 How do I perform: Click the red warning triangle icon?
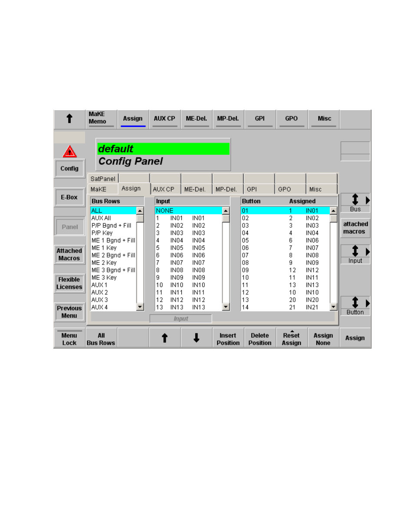tap(69, 151)
